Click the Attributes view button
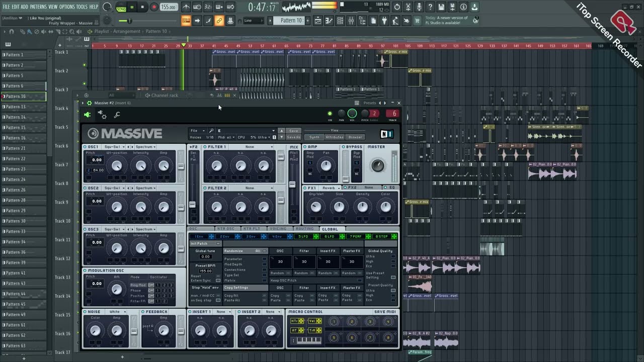 tap(334, 137)
